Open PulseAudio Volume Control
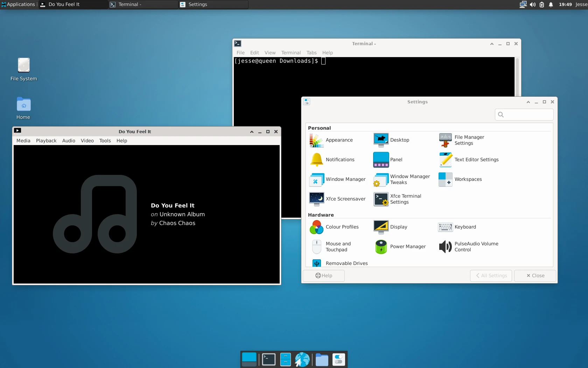This screenshot has height=368, width=588. (445, 247)
